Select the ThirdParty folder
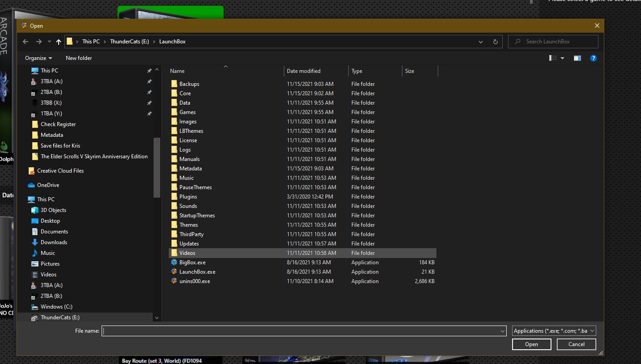The width and height of the screenshot is (641, 364). [x=191, y=234]
